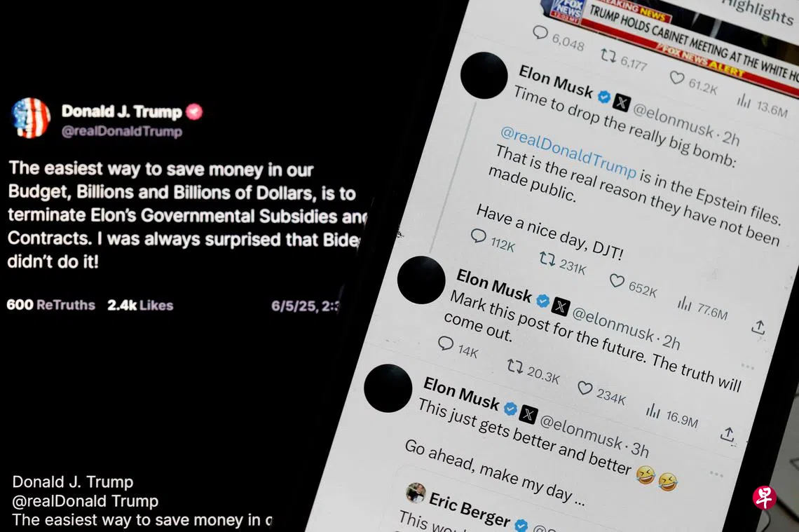View the 2.4k Likes count

(x=140, y=305)
